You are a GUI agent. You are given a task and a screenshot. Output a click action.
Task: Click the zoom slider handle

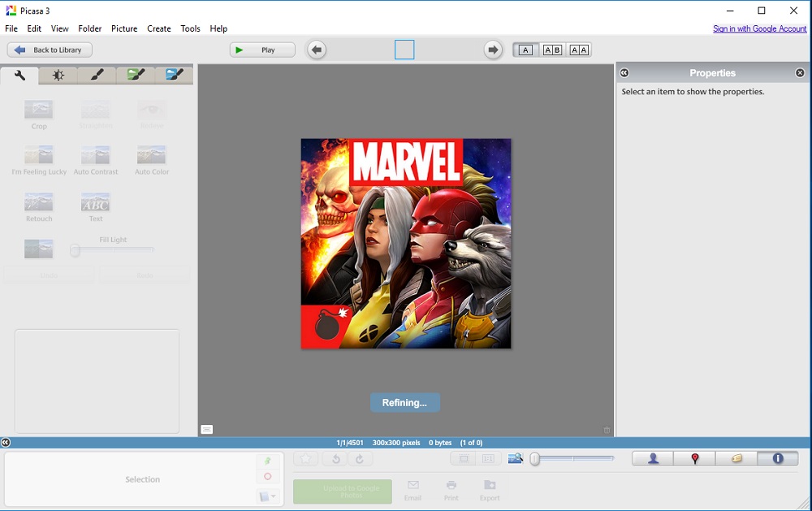point(535,459)
